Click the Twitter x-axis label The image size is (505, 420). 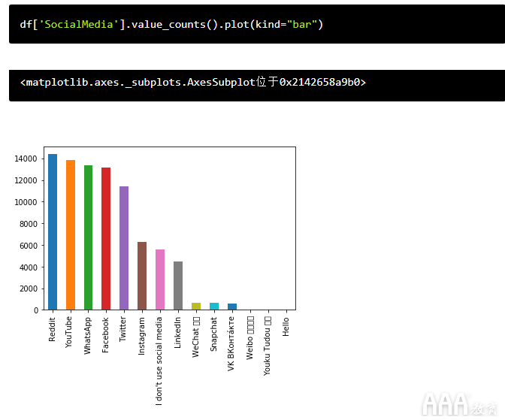(122, 329)
